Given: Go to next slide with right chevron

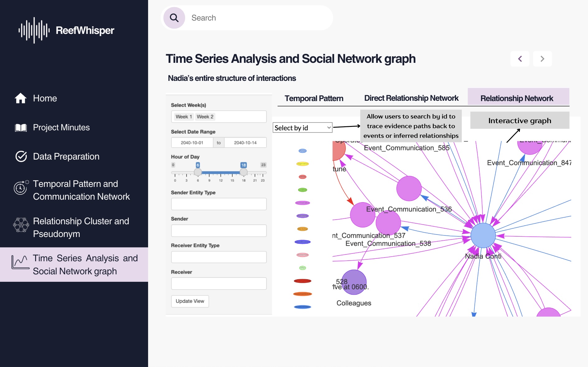Looking at the screenshot, I should [542, 59].
